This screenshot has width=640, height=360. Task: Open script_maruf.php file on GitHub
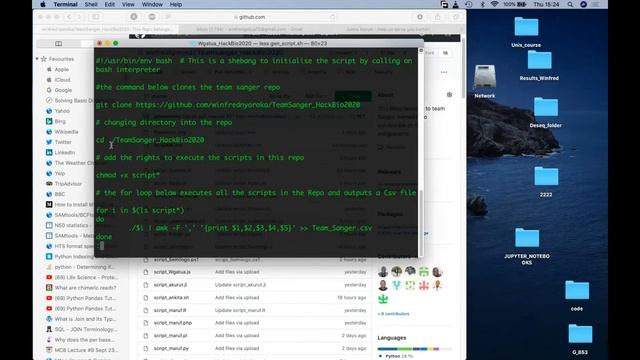click(x=173, y=323)
